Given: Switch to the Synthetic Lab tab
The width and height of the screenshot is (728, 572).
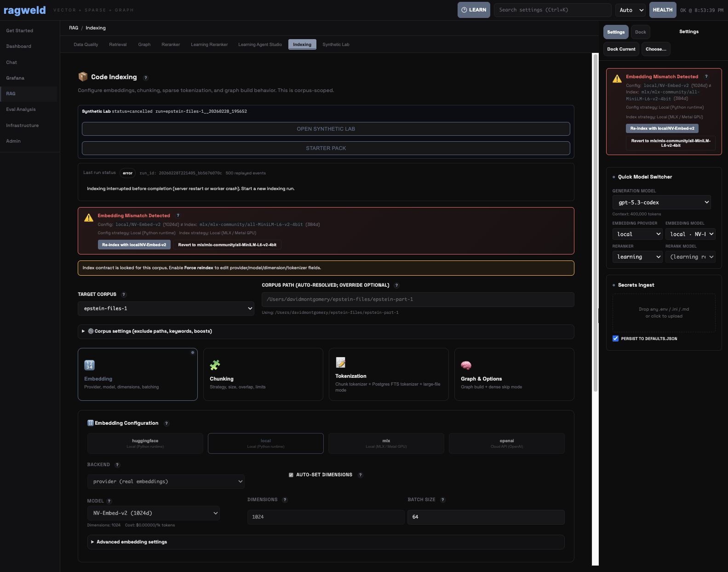Looking at the screenshot, I should point(336,45).
